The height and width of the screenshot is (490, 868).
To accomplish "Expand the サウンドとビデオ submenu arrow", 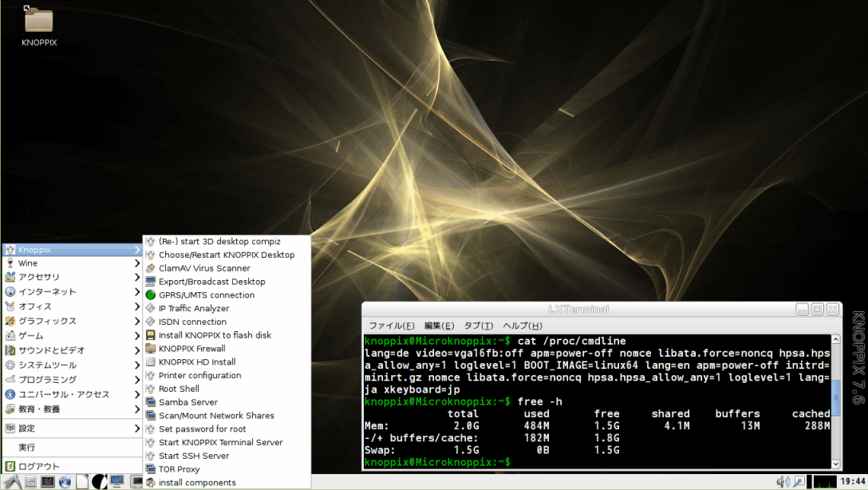I will (136, 350).
